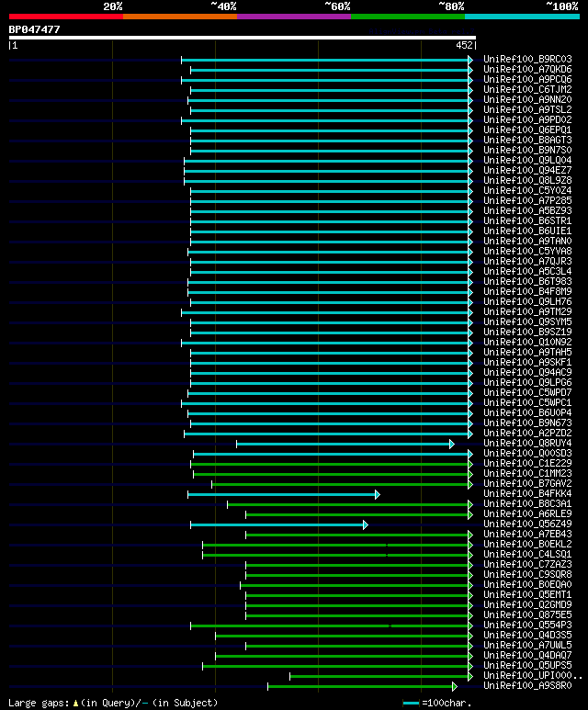Image resolution: width=588 pixels, height=710 pixels.
Task: Select the UniRef100_B6STR1 entry
Action: (x=527, y=221)
